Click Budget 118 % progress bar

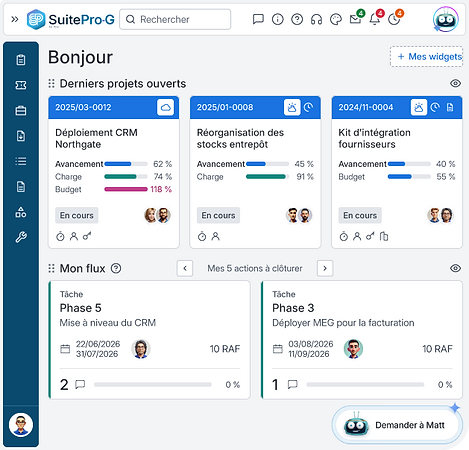coord(126,189)
